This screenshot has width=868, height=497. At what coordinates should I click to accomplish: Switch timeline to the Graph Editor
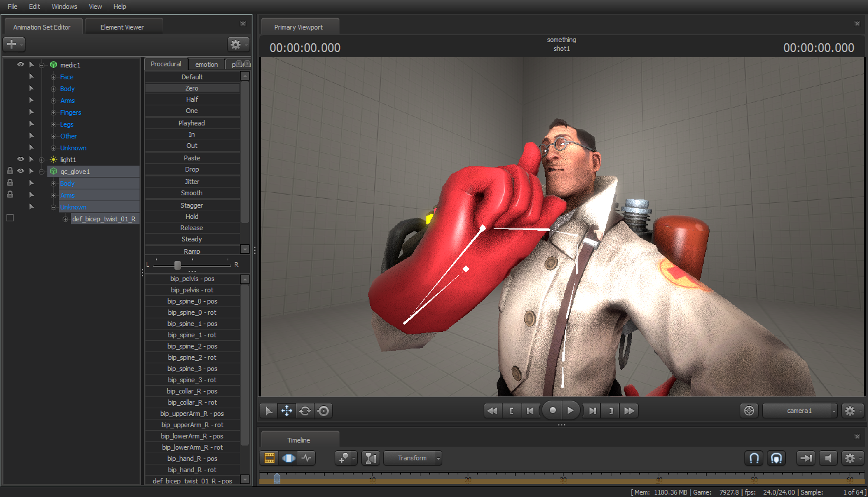306,458
